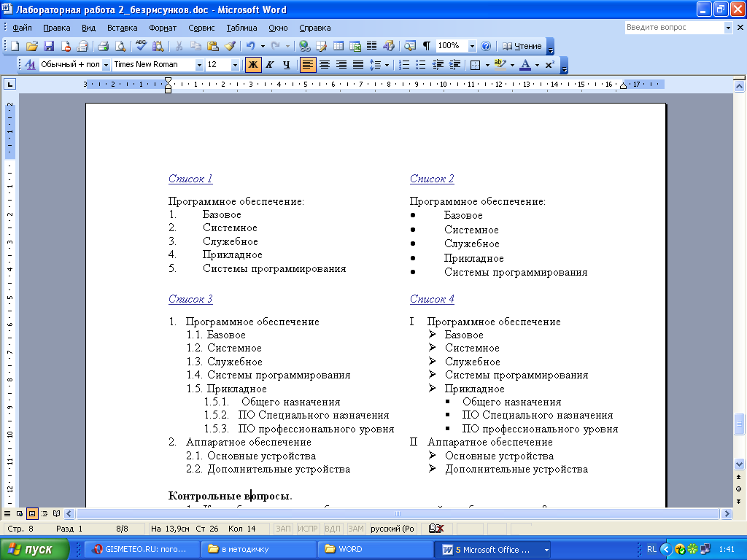Expand the Undo history dropdown arrow
747x560 pixels.
click(x=263, y=46)
